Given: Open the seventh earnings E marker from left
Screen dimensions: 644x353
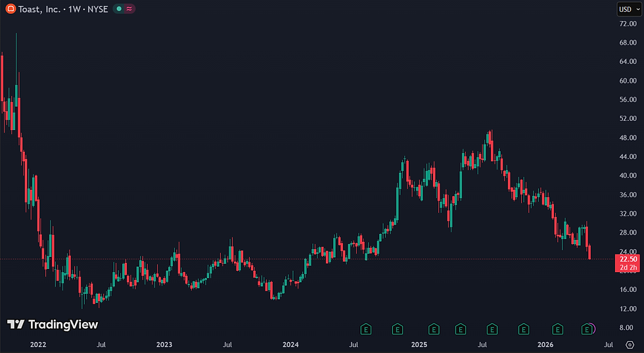Looking at the screenshot, I should click(557, 329).
